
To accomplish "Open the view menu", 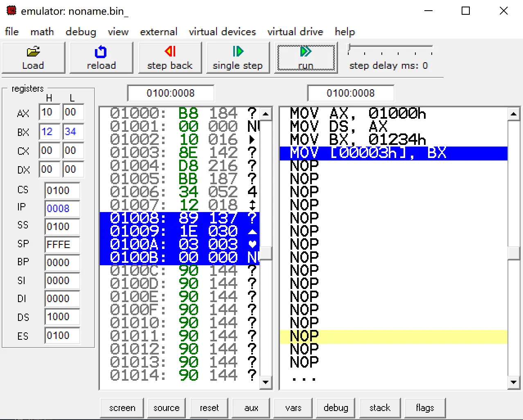I will (118, 32).
